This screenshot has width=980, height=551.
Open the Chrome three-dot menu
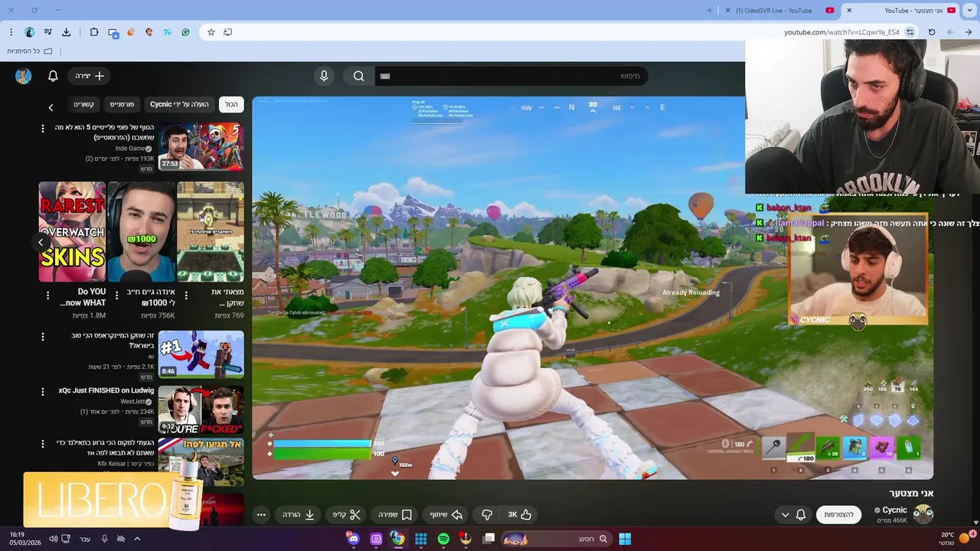click(11, 32)
